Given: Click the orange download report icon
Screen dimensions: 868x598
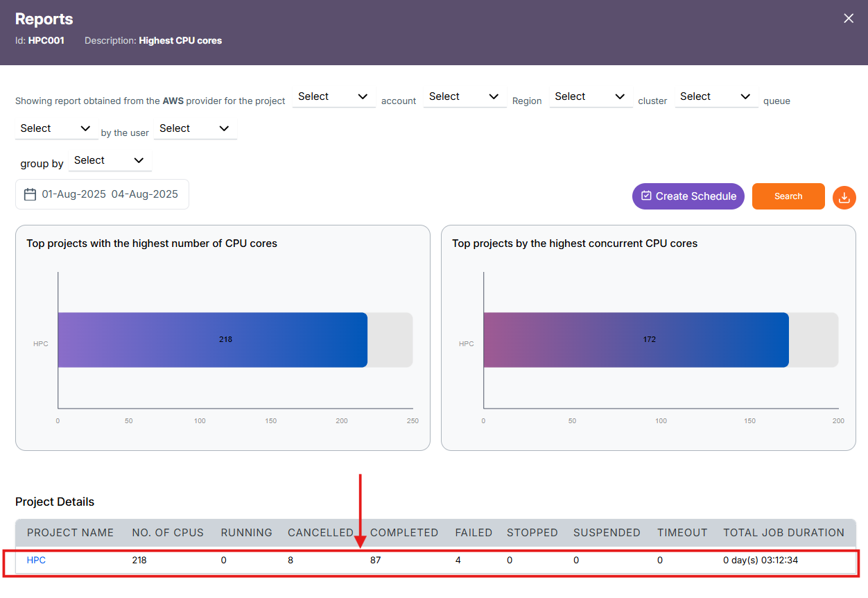Looking at the screenshot, I should 844,197.
